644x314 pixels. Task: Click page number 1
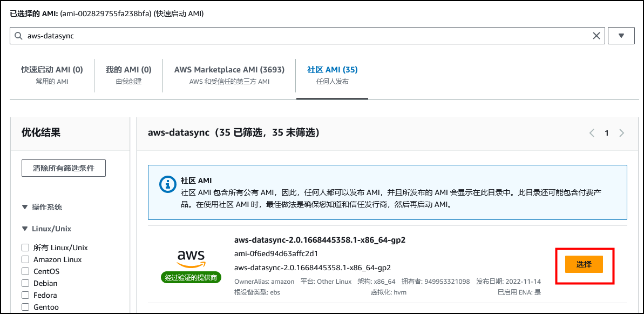[607, 133]
